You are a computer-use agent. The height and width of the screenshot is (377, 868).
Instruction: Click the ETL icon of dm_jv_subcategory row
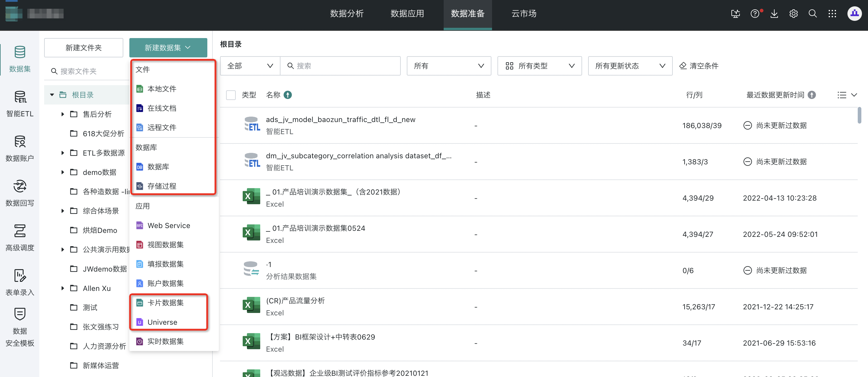pos(252,161)
